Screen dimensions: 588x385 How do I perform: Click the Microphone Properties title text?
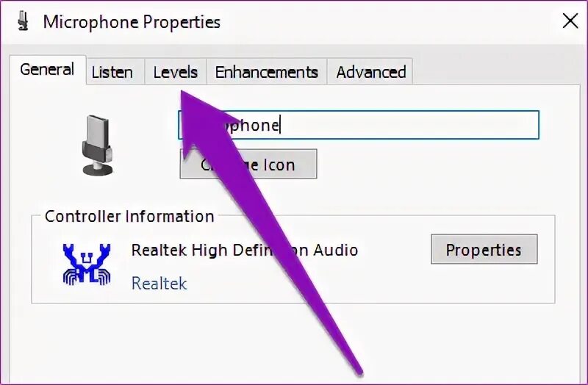pyautogui.click(x=132, y=22)
